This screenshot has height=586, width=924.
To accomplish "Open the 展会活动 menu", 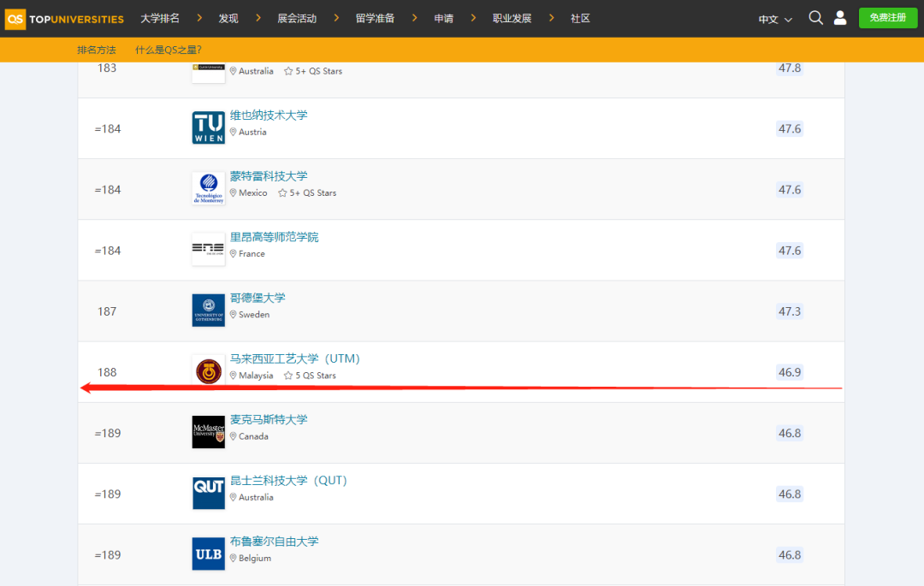I will (x=297, y=19).
